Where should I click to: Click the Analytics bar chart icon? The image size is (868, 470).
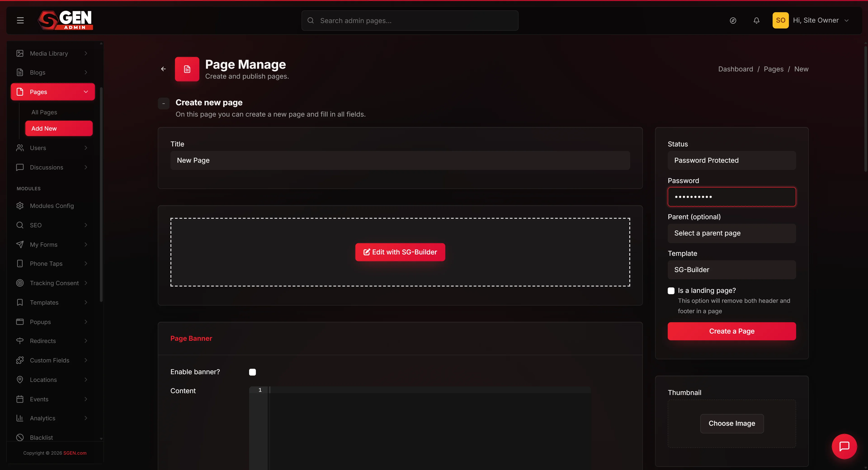click(20, 418)
